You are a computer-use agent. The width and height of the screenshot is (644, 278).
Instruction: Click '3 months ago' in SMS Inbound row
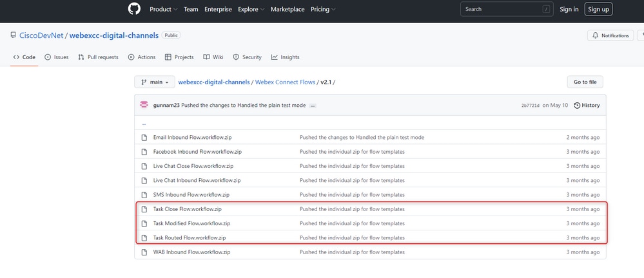click(583, 195)
